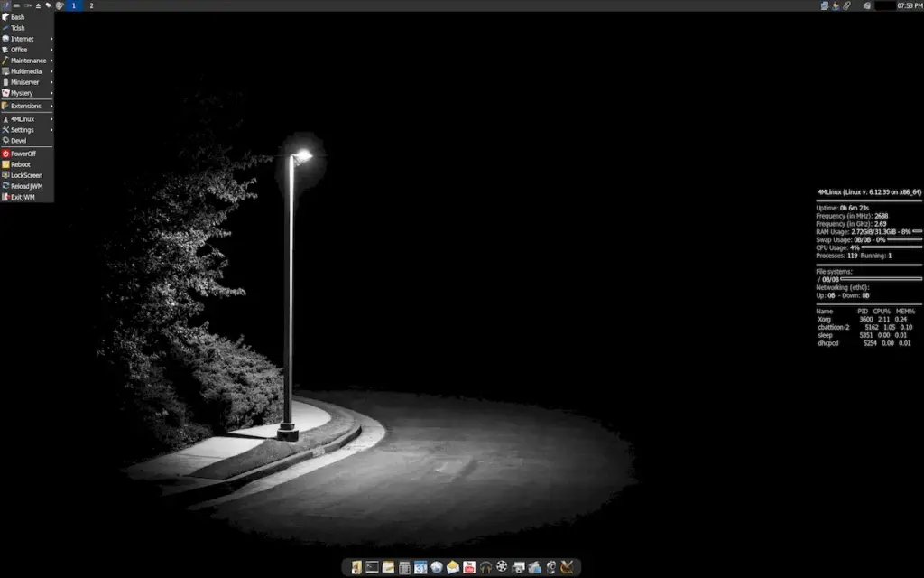This screenshot has height=578, width=924.
Task: Click the camera-shaped icon in the top panel
Action: [x=28, y=5]
